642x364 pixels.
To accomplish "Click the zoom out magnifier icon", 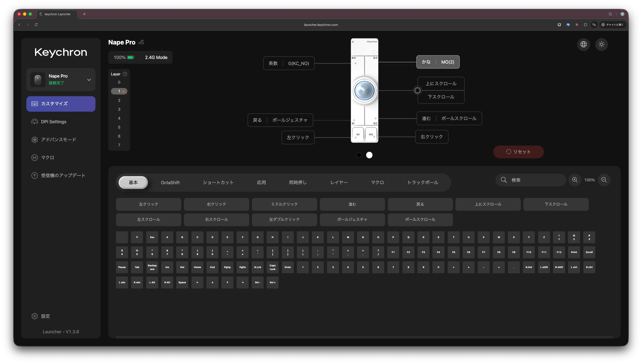I will (x=604, y=180).
